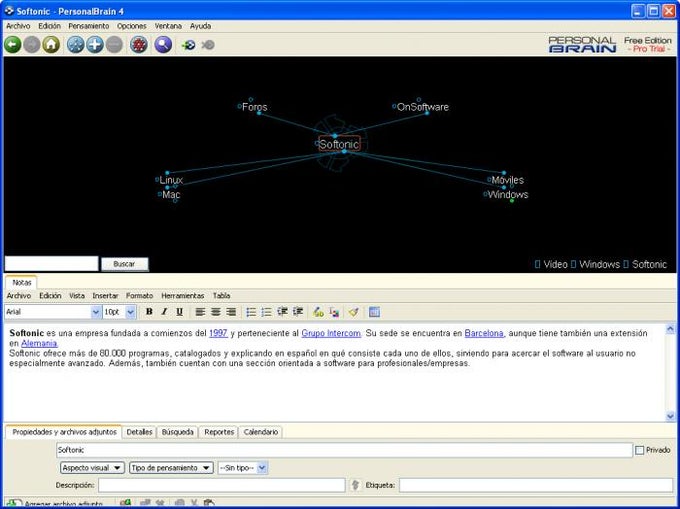This screenshot has width=680, height=509.
Task: Click the grey remove-pin icon
Action: 208,45
